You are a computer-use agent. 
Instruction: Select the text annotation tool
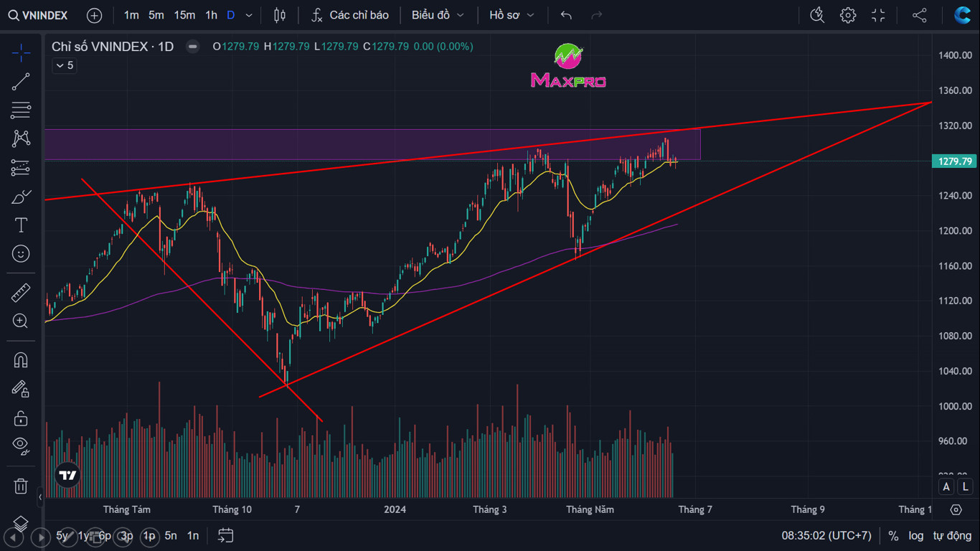pos(21,225)
